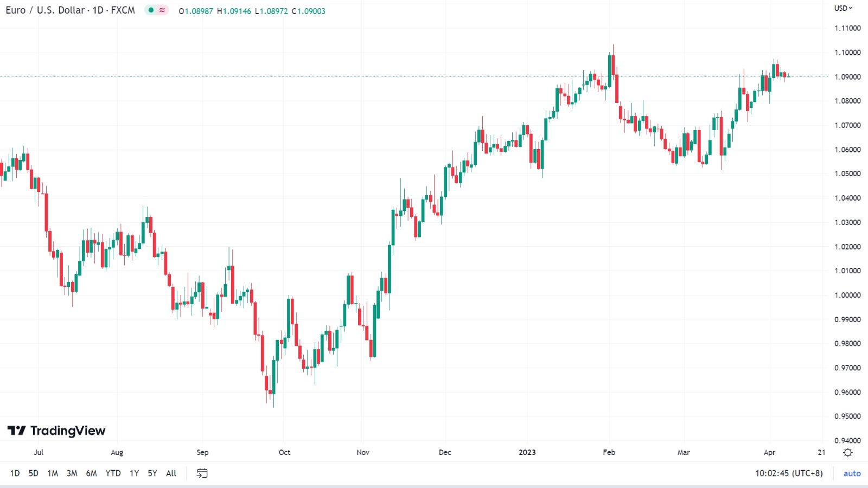
Task: Click the Feb label on time axis
Action: tap(609, 452)
